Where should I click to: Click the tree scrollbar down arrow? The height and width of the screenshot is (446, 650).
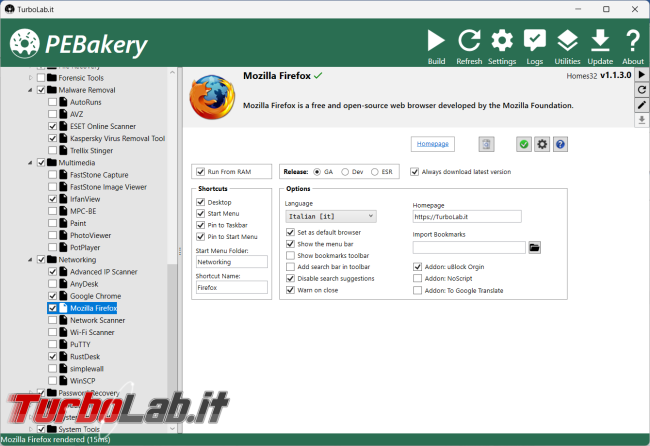(x=173, y=429)
